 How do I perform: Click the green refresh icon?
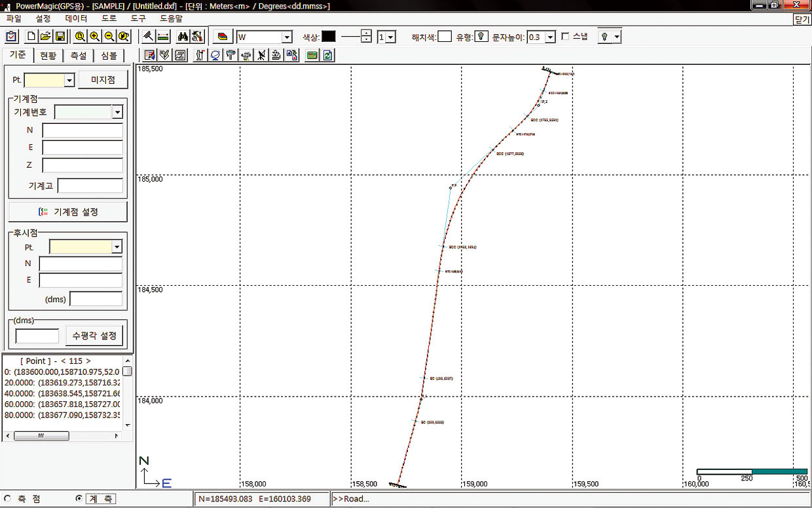[327, 55]
